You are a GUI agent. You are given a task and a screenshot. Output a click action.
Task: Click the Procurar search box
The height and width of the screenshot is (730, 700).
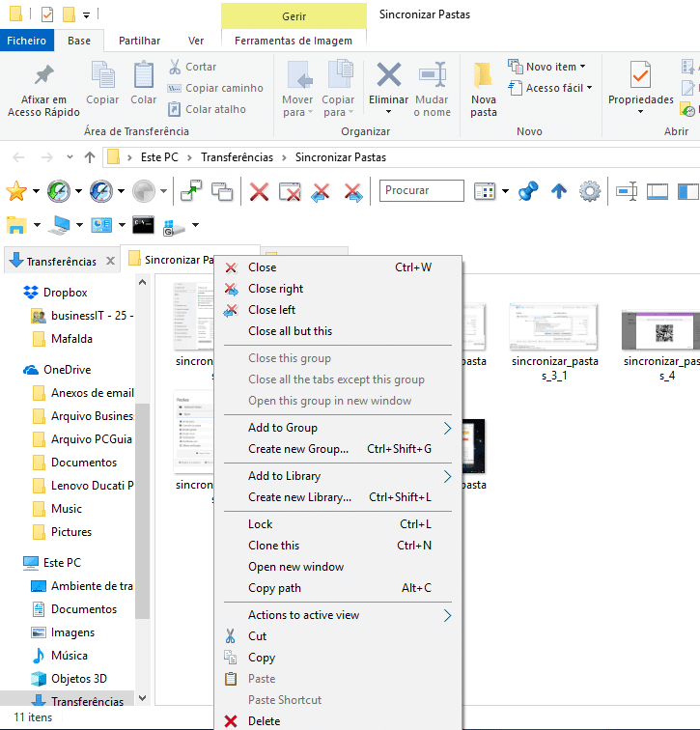[x=421, y=191]
